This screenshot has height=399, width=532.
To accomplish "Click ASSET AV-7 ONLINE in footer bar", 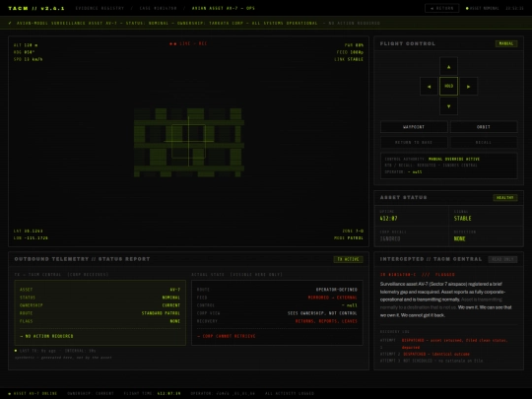I will click(33, 393).
